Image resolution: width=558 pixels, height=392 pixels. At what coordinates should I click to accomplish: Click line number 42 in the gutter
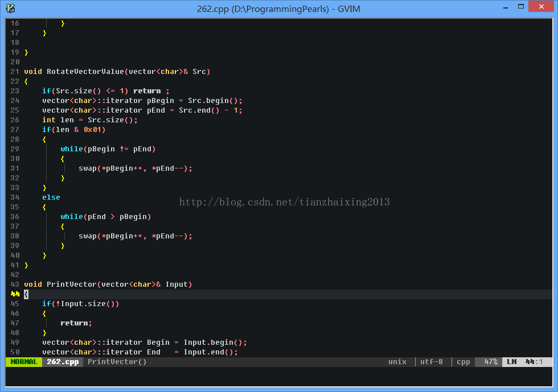15,275
